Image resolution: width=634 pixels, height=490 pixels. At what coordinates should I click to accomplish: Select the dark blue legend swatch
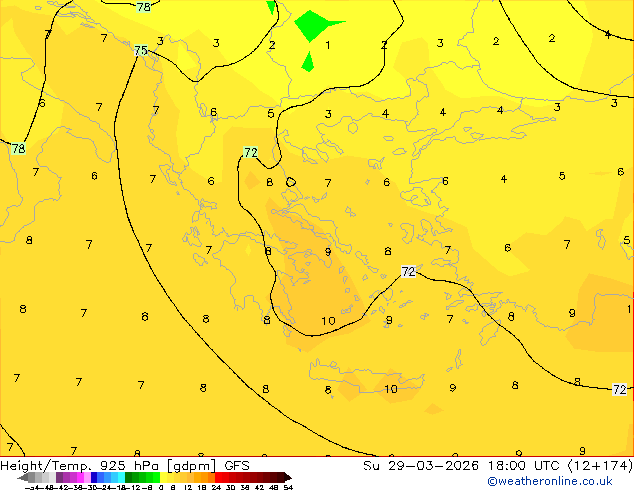[94, 477]
